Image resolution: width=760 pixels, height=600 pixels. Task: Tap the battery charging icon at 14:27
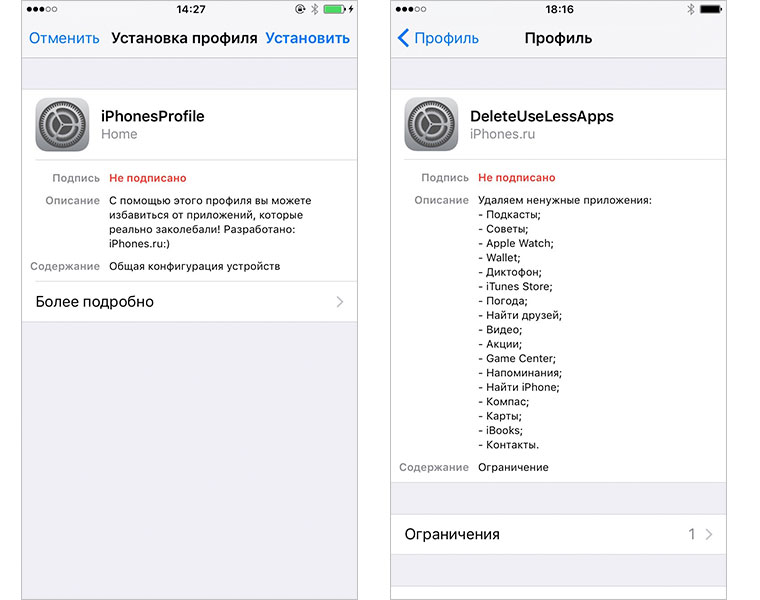click(x=338, y=9)
